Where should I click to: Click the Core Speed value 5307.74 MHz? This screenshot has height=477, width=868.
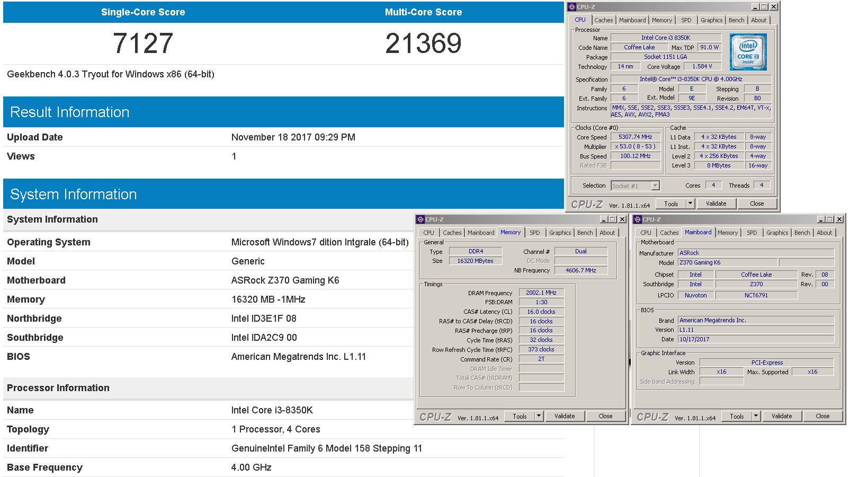click(636, 137)
